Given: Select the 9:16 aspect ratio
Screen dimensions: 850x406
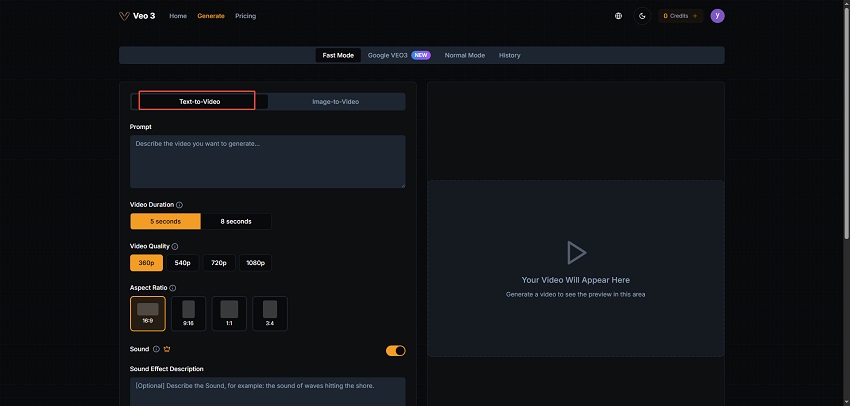Looking at the screenshot, I should point(188,313).
